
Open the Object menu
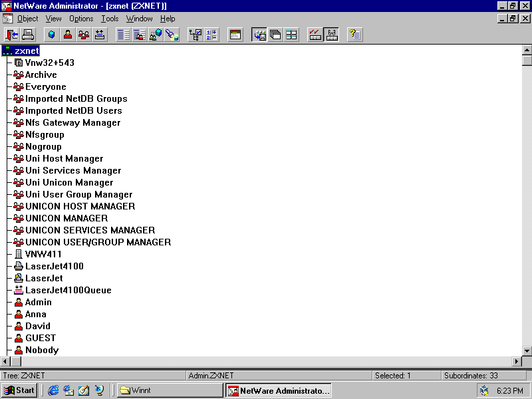[27, 19]
